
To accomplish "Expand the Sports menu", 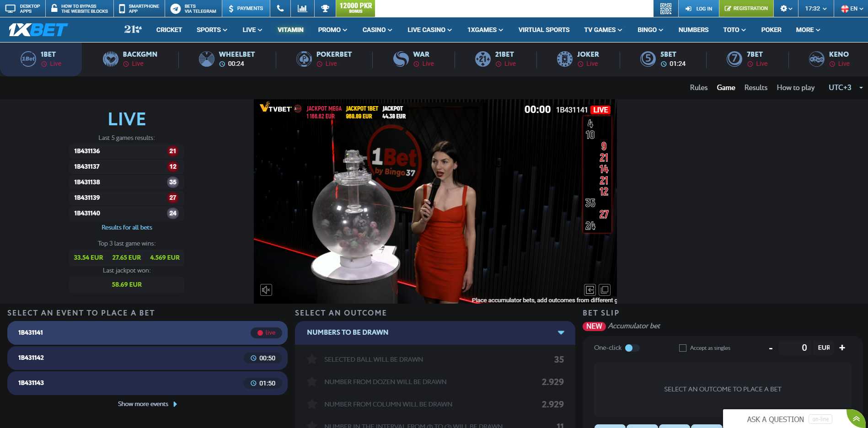I will coord(212,30).
